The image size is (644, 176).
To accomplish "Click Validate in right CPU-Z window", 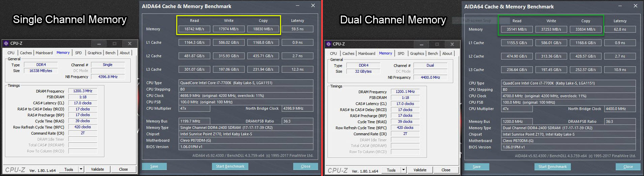I will point(420,170).
